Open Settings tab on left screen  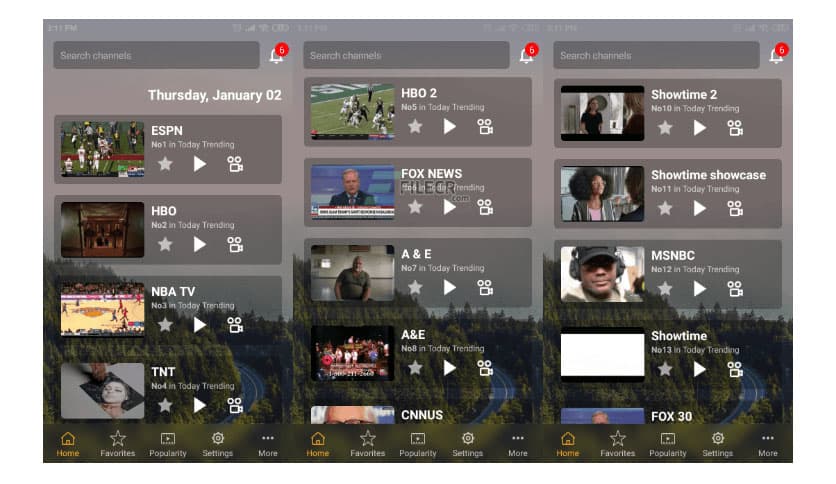click(x=218, y=445)
